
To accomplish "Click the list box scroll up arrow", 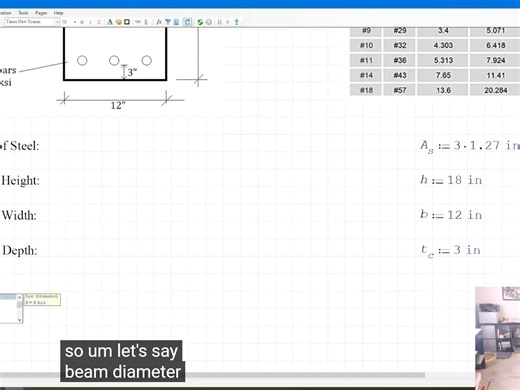I will point(19,297).
